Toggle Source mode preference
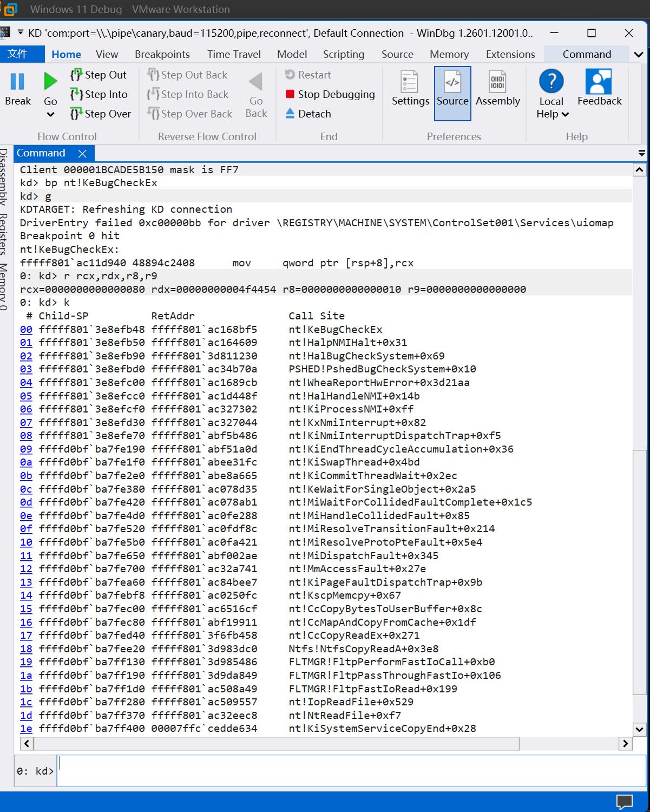The image size is (650, 812). coord(452,93)
